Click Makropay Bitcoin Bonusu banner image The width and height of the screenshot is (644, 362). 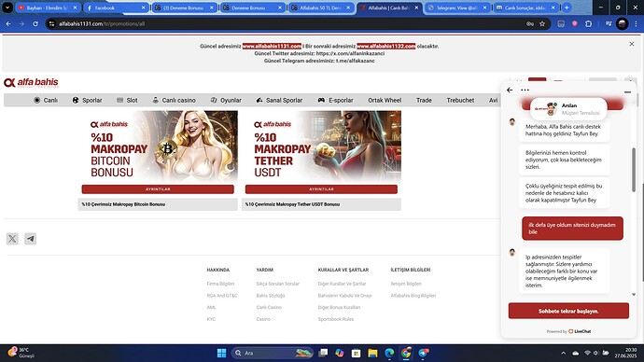[158, 146]
